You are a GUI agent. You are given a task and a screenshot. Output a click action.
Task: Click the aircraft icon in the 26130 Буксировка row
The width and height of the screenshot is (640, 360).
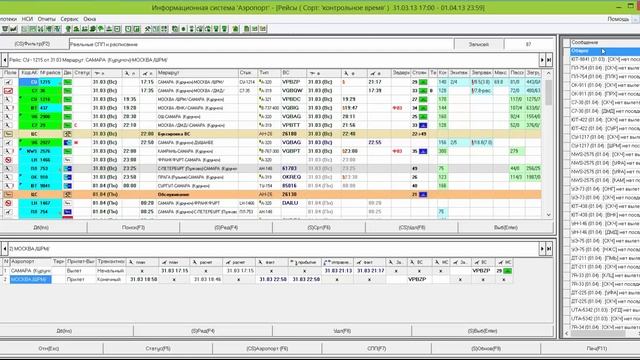pyautogui.click(x=9, y=134)
